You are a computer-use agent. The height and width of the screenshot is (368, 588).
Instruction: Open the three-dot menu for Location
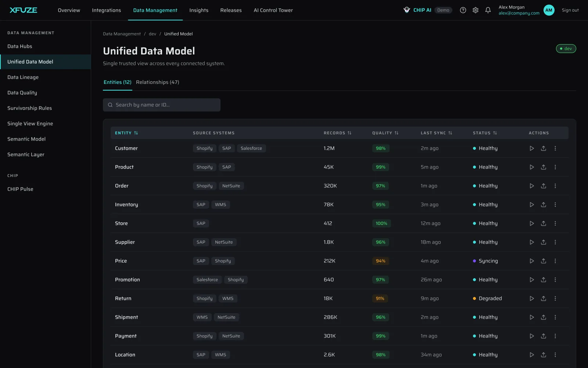pyautogui.click(x=555, y=355)
